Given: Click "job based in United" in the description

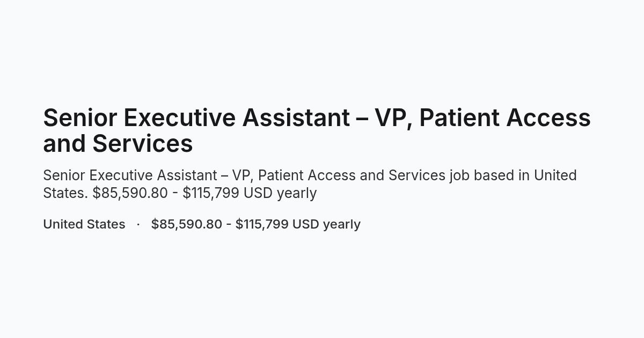Looking at the screenshot, I should tap(513, 175).
